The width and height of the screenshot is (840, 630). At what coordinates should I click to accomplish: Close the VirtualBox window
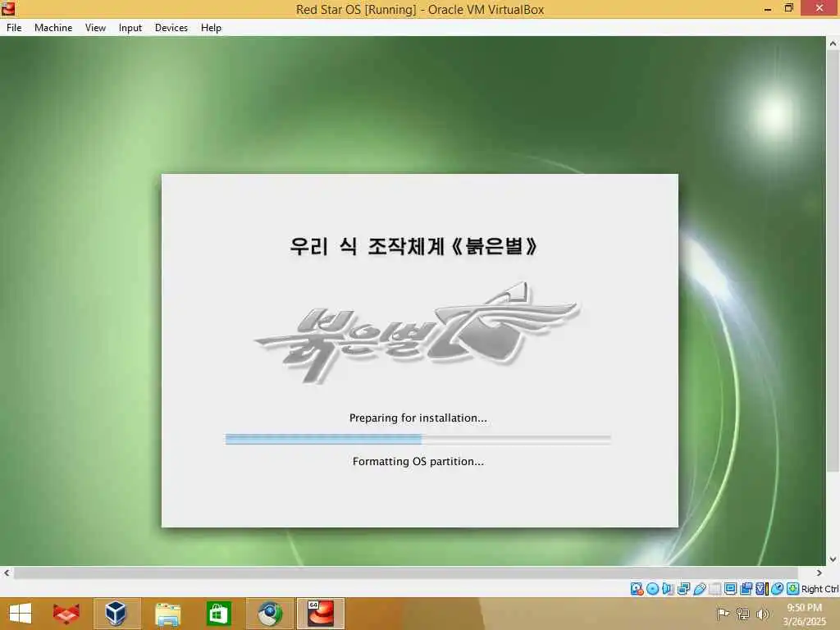pos(819,8)
